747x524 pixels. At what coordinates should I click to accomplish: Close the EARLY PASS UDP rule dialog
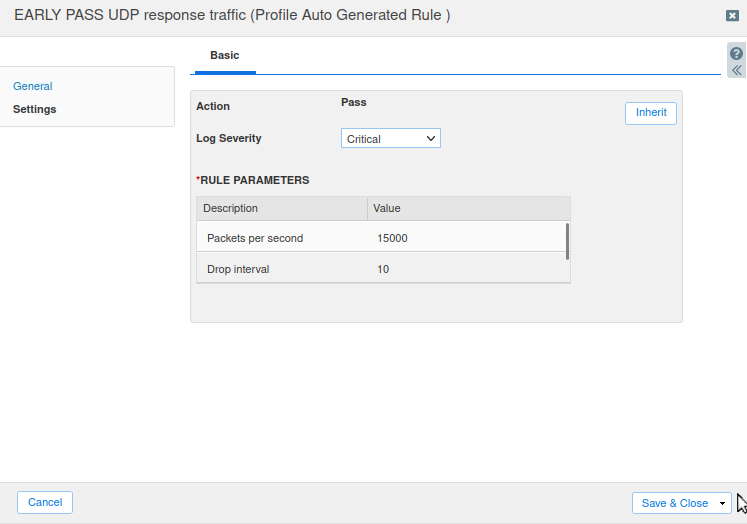732,16
